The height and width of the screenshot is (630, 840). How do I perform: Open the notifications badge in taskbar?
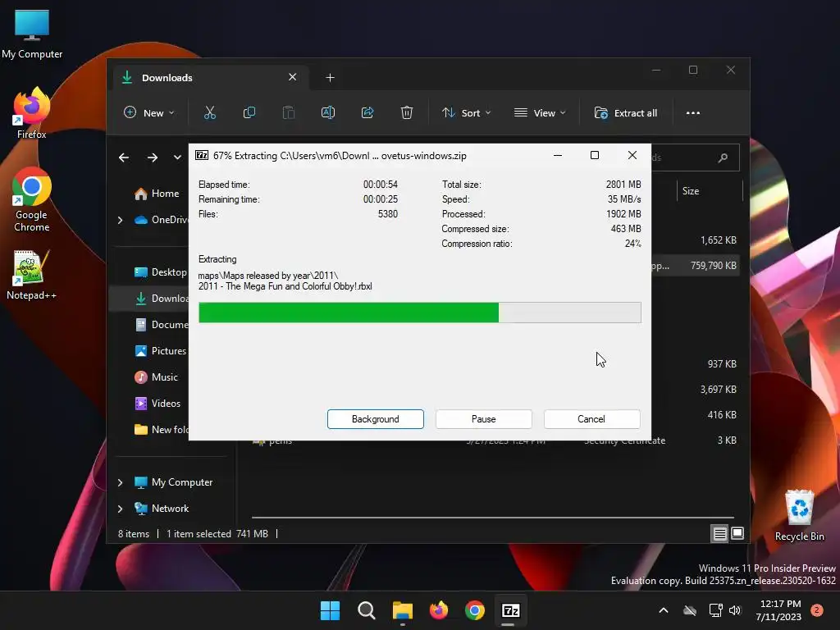[x=817, y=609]
